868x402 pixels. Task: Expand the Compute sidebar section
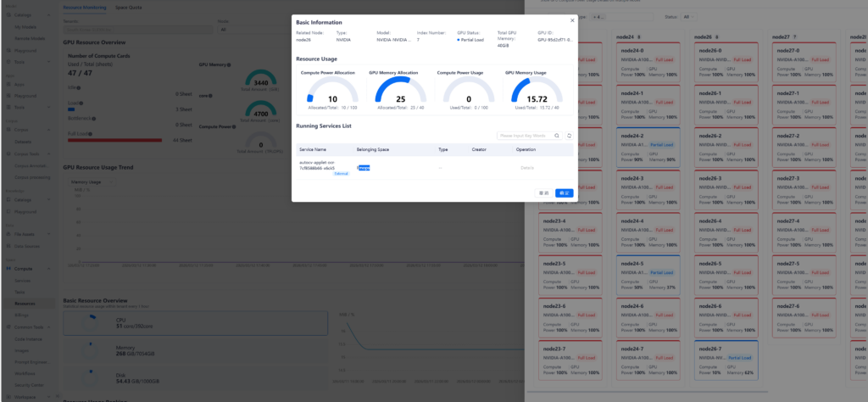(24, 268)
